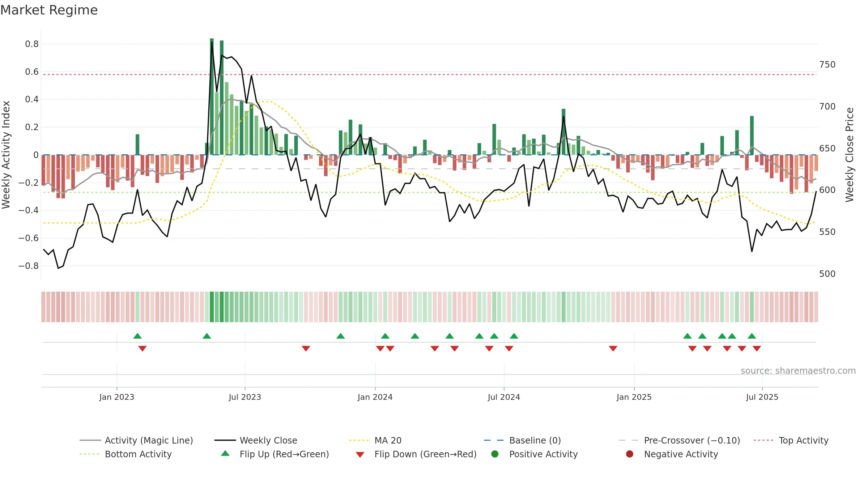Click the Top Activity legend entry
This screenshot has width=868, height=488.
791,440
